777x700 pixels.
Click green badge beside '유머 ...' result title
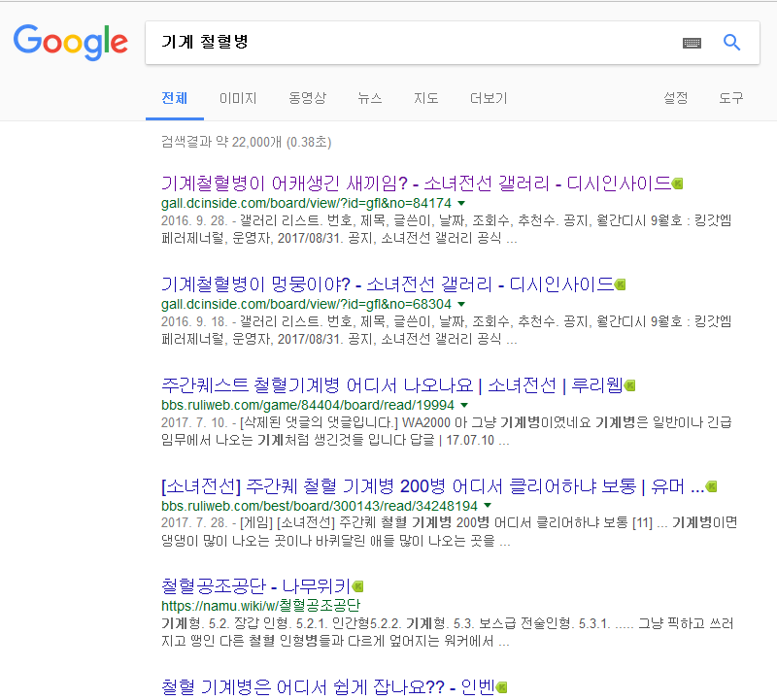tap(712, 486)
